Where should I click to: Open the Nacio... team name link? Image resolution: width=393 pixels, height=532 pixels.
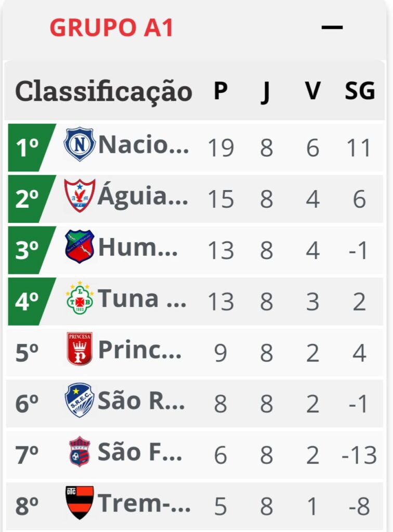point(143,144)
